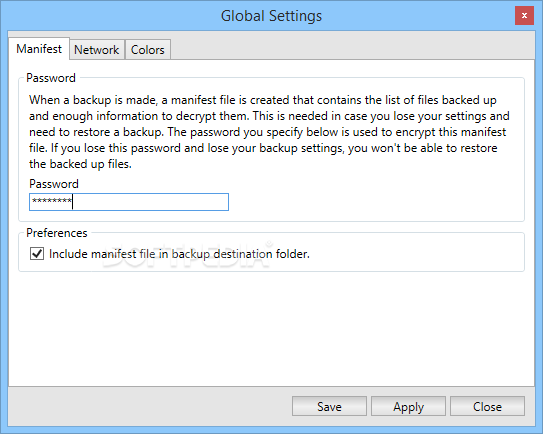Click the Password label above the field
The height and width of the screenshot is (434, 543).
tap(54, 184)
